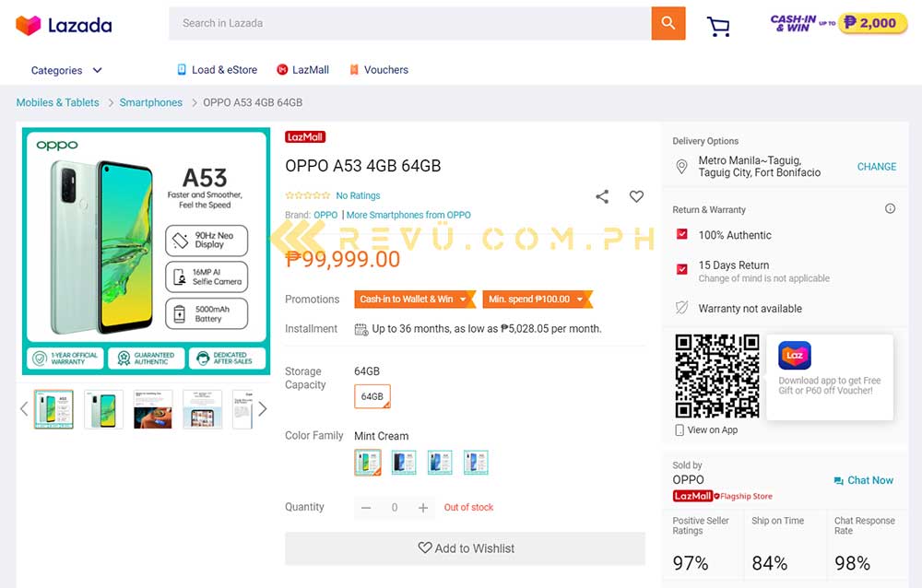Click the 15 Days Return red checkbox
922x588 pixels.
(x=682, y=269)
